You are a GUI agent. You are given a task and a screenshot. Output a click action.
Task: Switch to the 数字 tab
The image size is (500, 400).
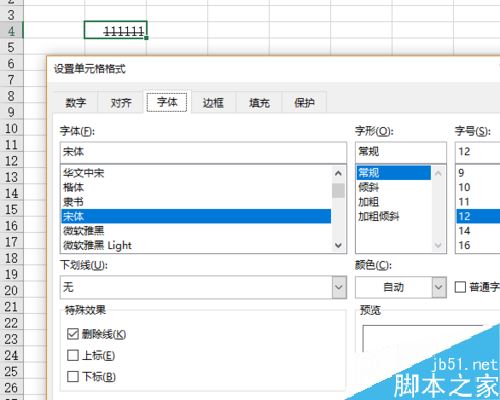click(76, 103)
